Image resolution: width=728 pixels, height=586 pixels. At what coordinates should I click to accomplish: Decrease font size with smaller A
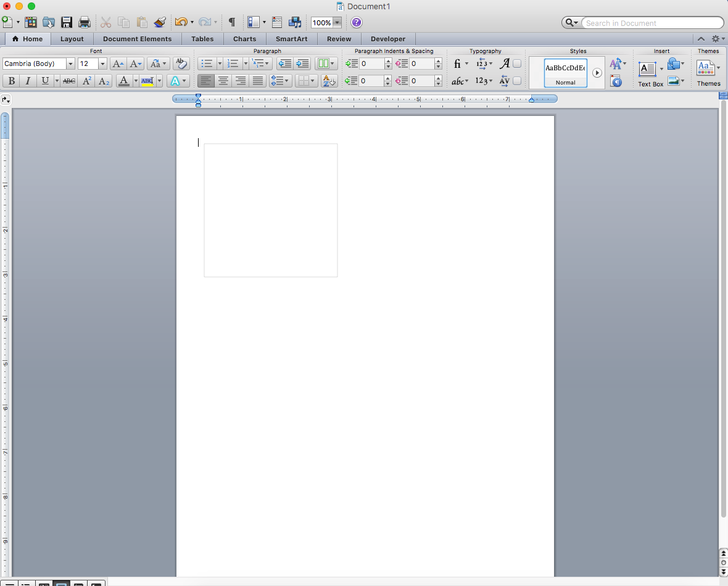tap(136, 64)
